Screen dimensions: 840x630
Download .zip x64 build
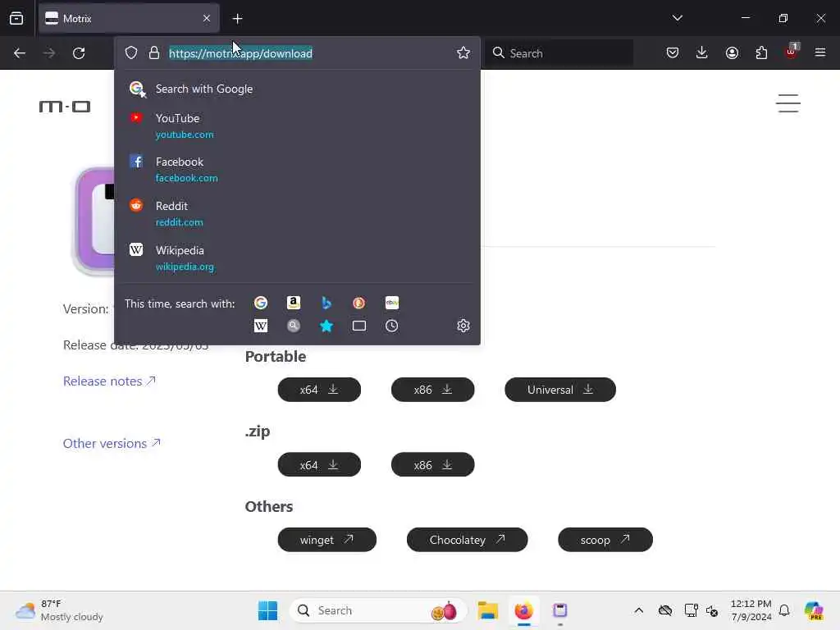319,464
